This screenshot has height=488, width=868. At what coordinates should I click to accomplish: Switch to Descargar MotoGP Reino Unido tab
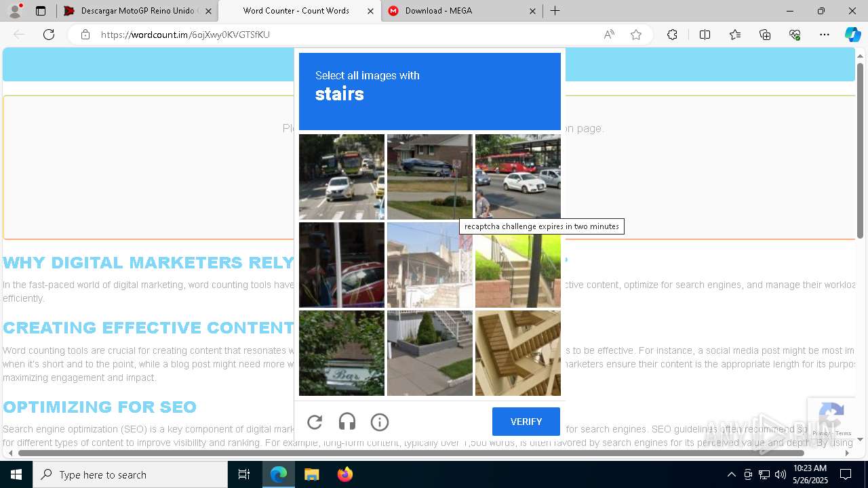137,11
